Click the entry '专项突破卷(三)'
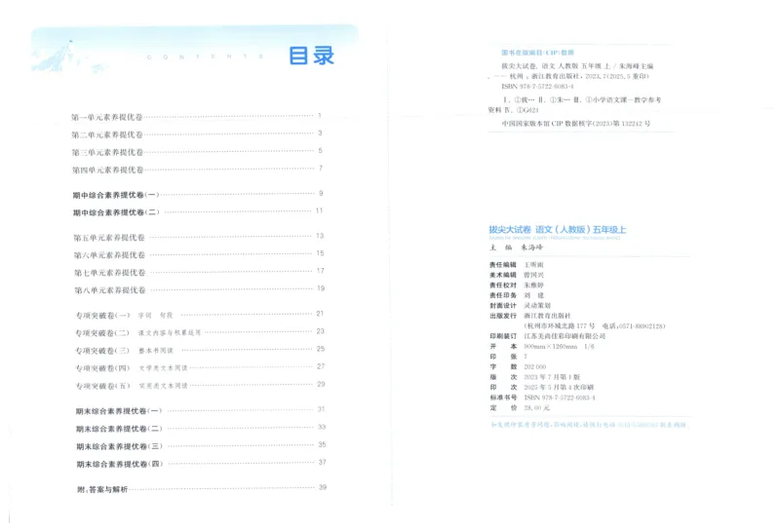 pos(102,351)
